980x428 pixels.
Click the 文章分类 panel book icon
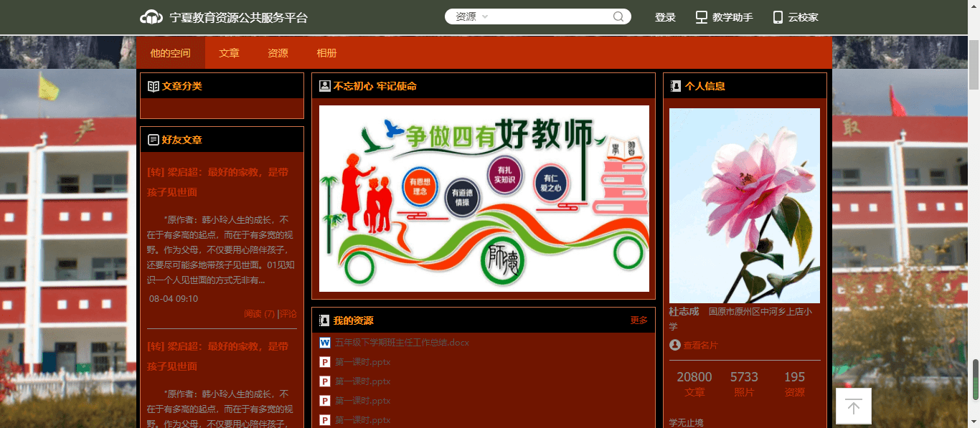tap(153, 86)
